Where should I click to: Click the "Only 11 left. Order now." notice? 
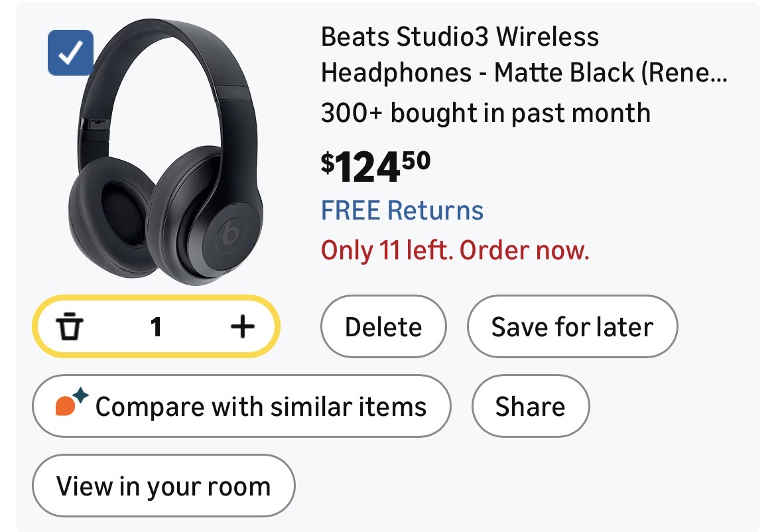[455, 251]
